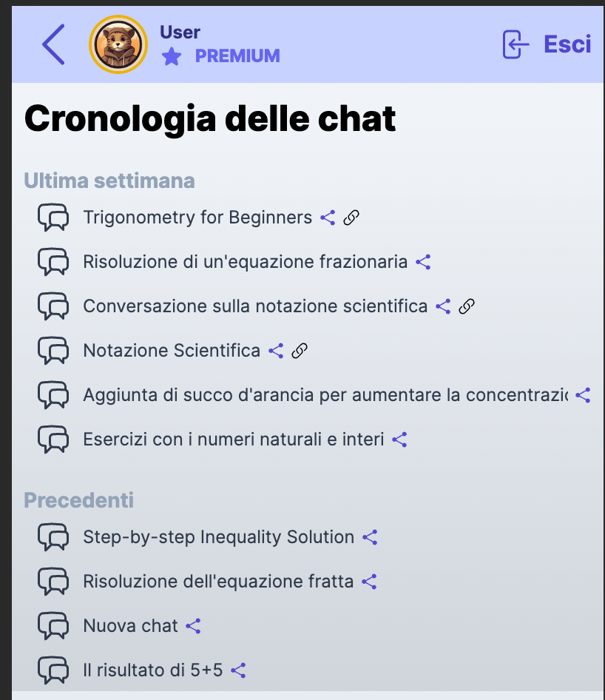Click the premium star icon

pos(172,56)
